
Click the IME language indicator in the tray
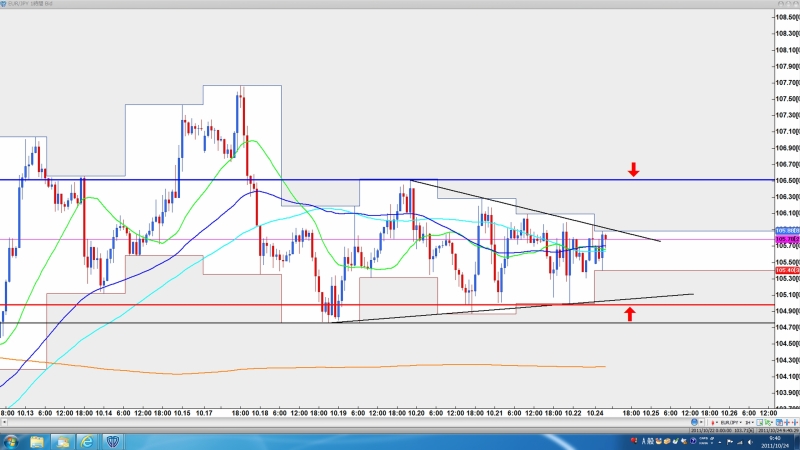(x=644, y=441)
